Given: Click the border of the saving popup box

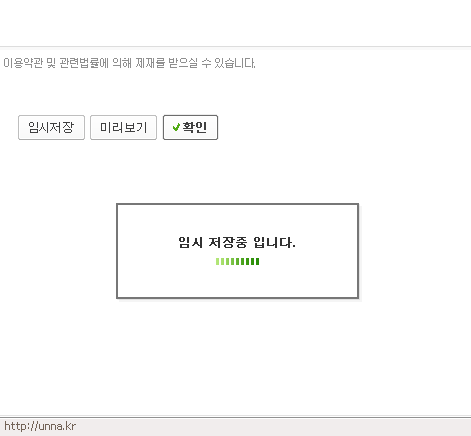Looking at the screenshot, I should [237, 204].
